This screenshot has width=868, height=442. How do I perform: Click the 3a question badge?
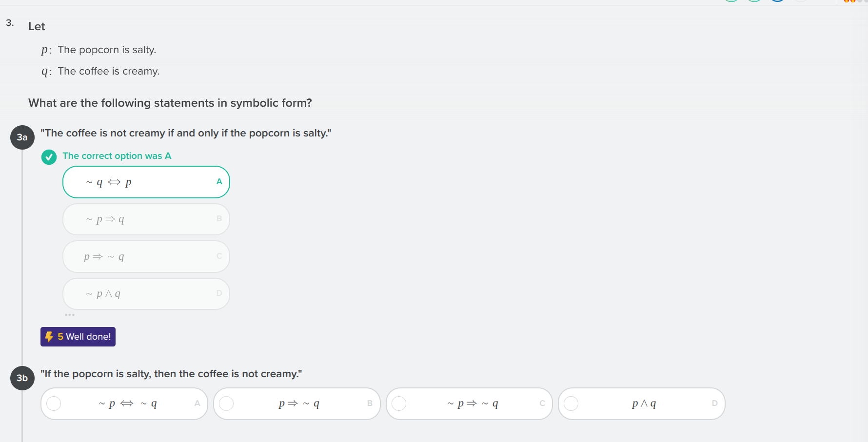[22, 137]
